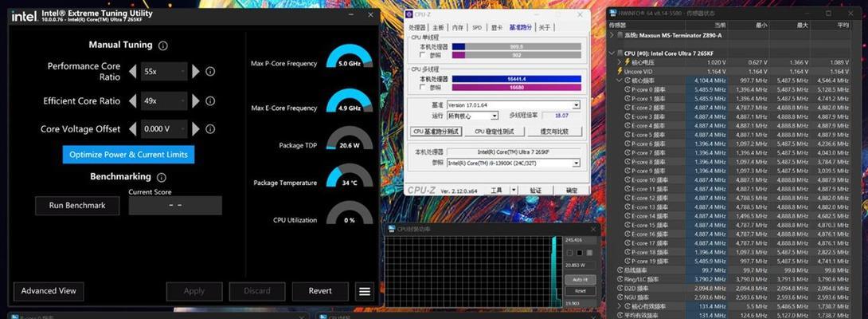Raise Core Voltage Offset with right arrow
The width and height of the screenshot is (868, 319).
(195, 128)
